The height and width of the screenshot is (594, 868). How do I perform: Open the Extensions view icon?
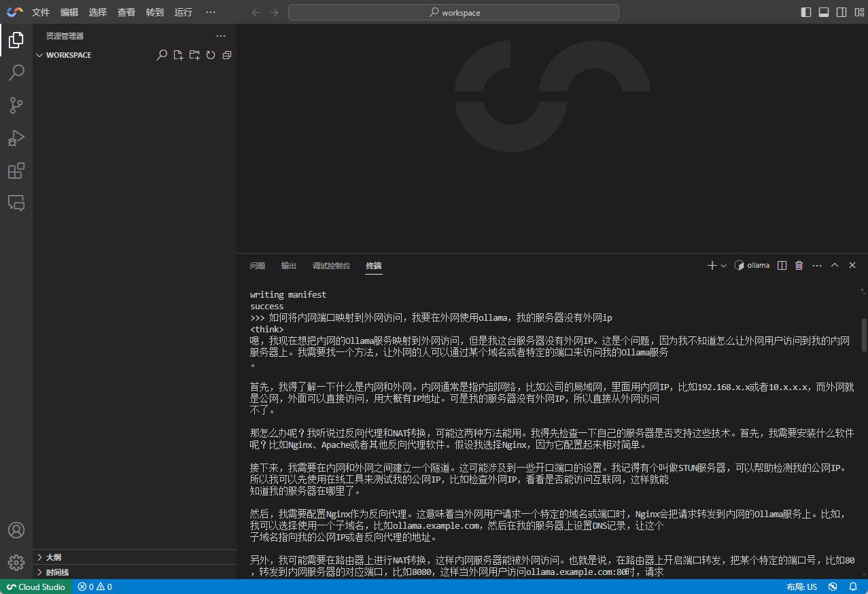[x=16, y=171]
